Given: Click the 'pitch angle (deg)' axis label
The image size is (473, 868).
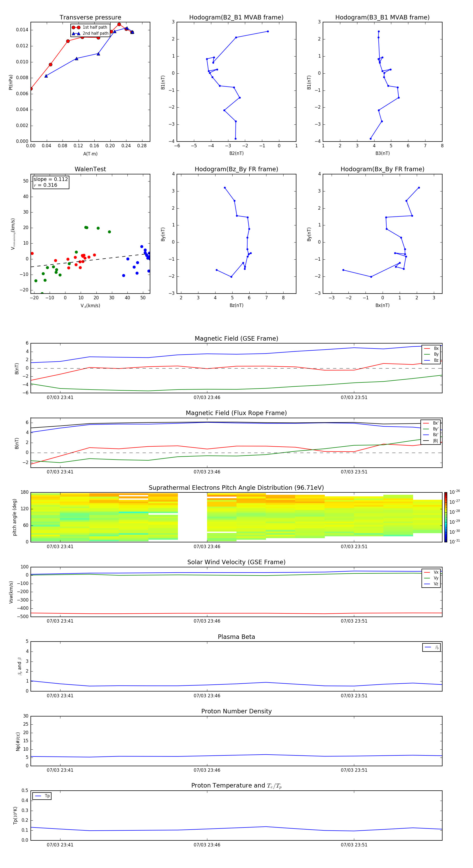Looking at the screenshot, I should tap(14, 517).
